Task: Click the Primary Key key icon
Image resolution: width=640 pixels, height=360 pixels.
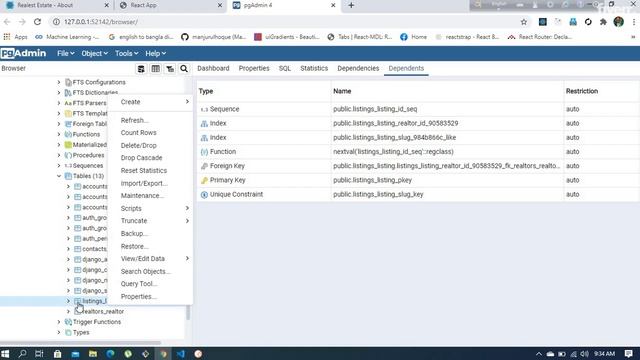Action: [204, 180]
